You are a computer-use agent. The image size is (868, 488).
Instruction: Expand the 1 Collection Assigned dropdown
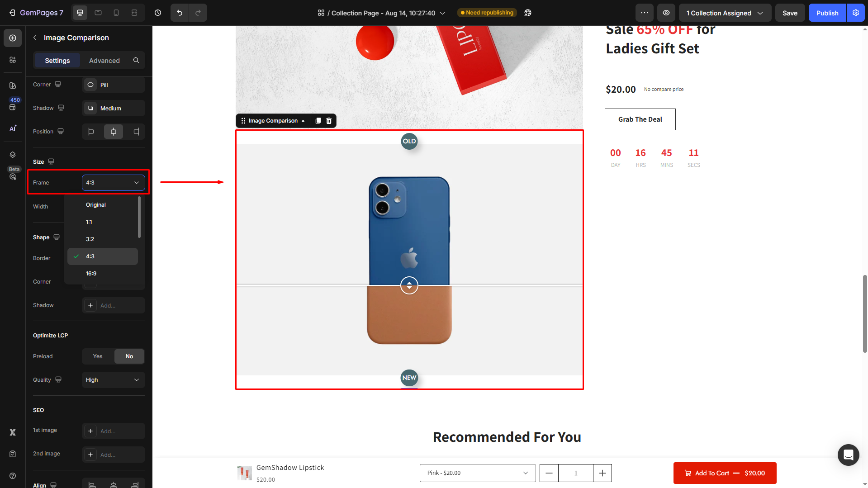coord(725,13)
